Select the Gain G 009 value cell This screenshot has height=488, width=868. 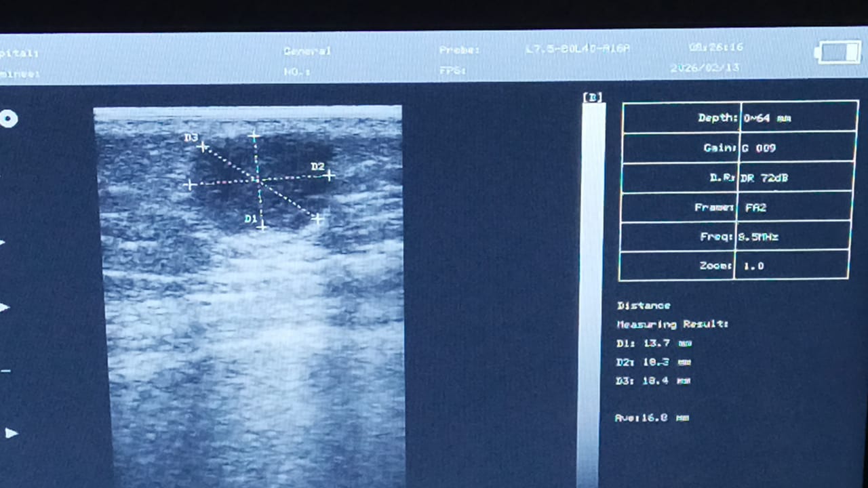coord(796,148)
